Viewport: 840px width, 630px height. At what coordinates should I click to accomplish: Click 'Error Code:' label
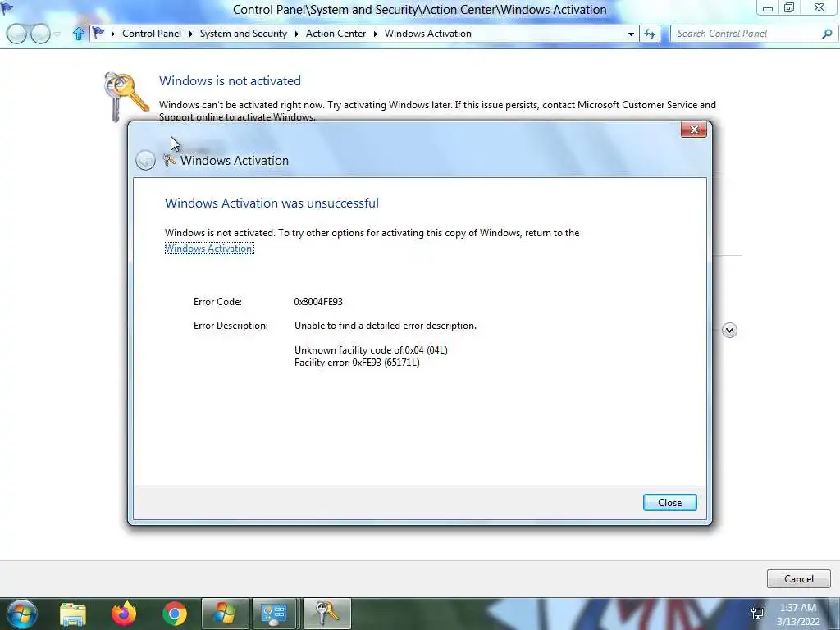217,302
